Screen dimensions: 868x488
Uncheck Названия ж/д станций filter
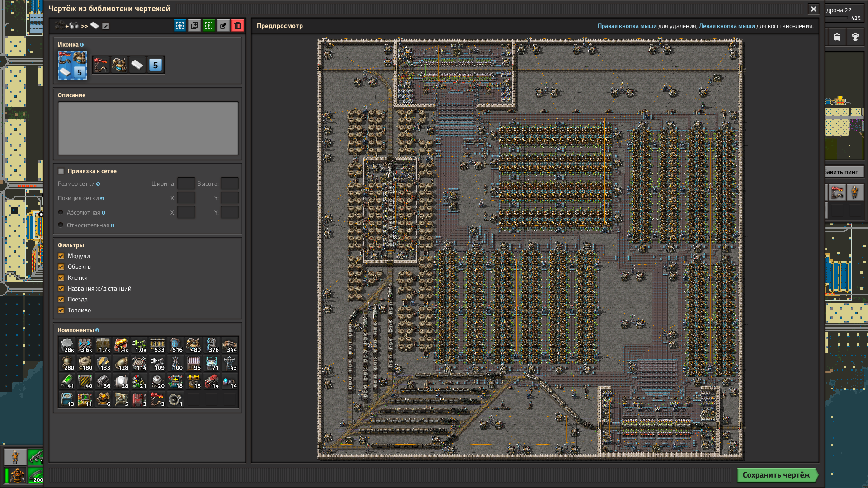61,289
